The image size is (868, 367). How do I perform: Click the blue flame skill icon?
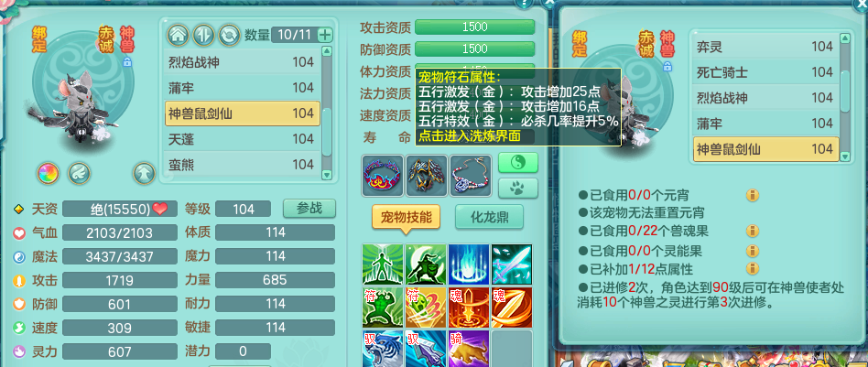tap(469, 264)
